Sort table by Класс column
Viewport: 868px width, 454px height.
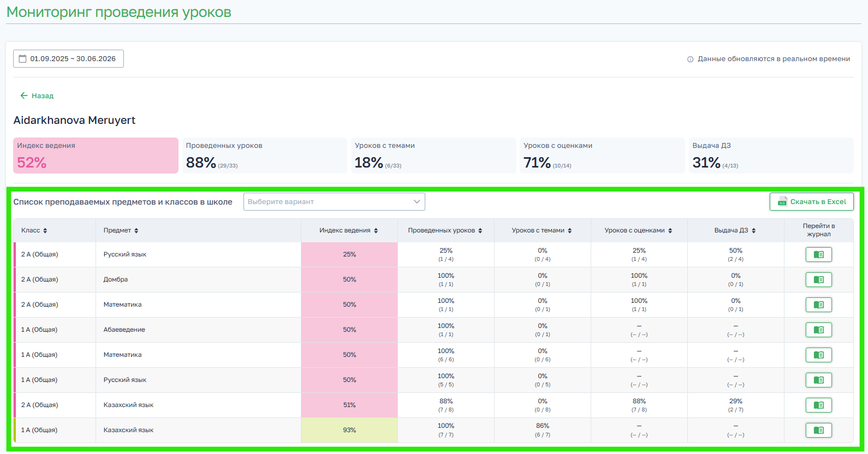tap(34, 231)
